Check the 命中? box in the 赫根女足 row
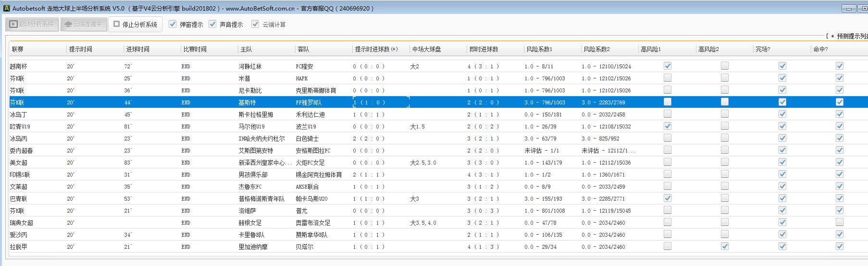The width and height of the screenshot is (868, 266). [840, 222]
